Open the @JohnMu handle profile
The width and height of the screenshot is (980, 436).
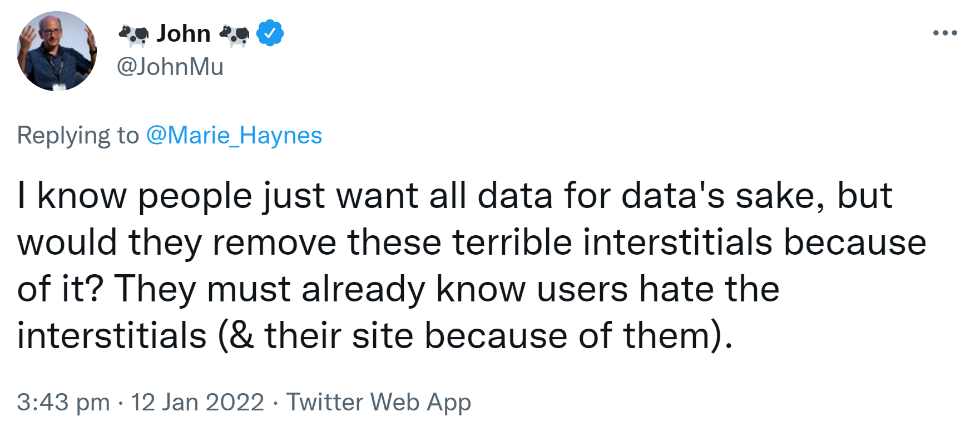pyautogui.click(x=170, y=67)
